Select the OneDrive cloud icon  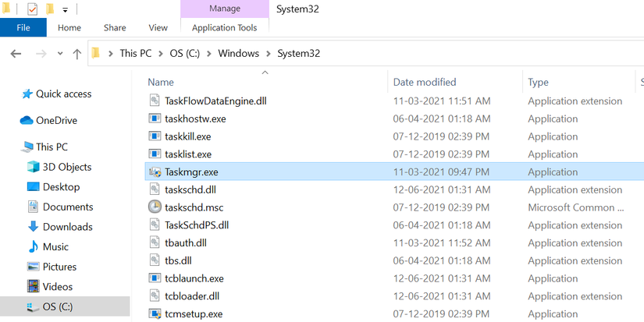(27, 120)
